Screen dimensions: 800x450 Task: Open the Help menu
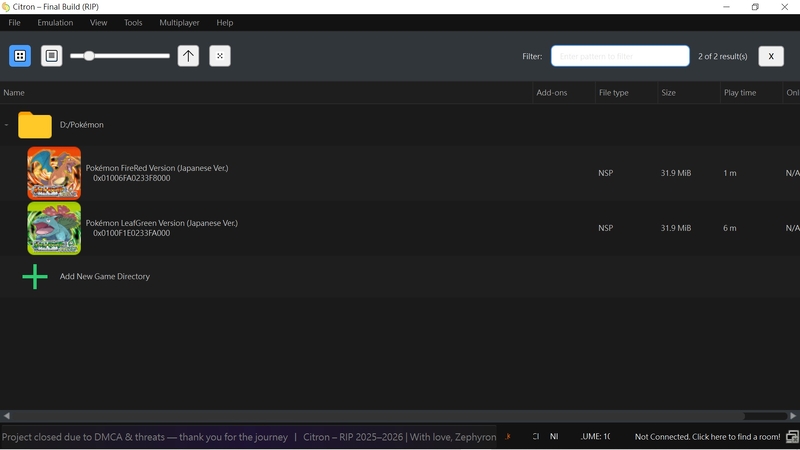click(x=224, y=22)
